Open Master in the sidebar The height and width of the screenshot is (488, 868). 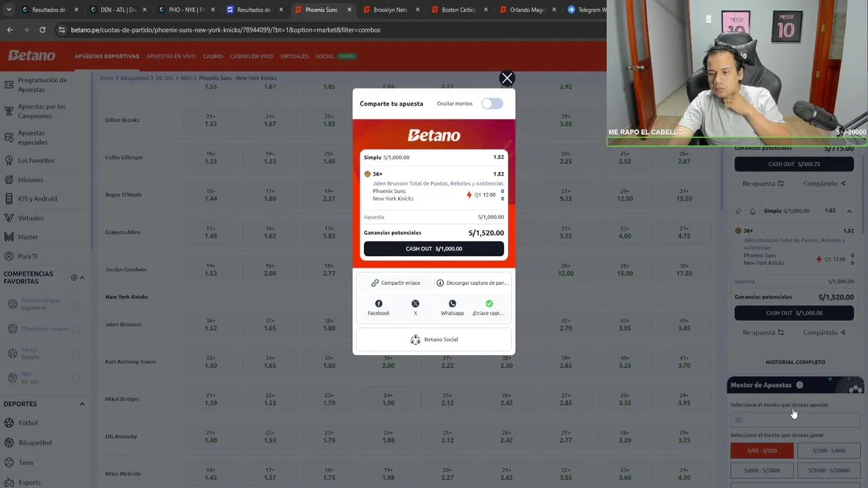(x=28, y=237)
